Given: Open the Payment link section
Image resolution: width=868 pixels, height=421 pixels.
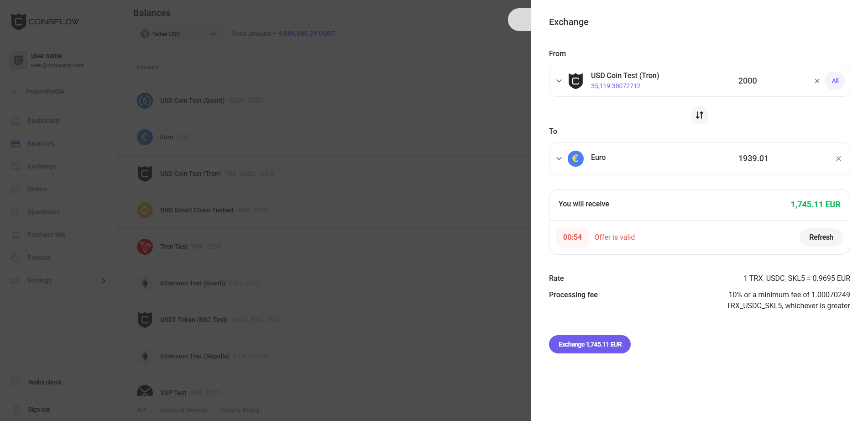Looking at the screenshot, I should [x=46, y=235].
